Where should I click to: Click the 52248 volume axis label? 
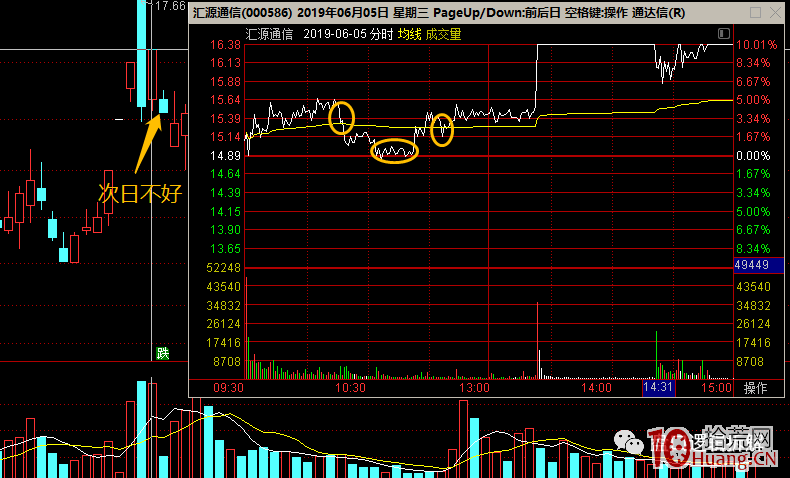pos(224,267)
